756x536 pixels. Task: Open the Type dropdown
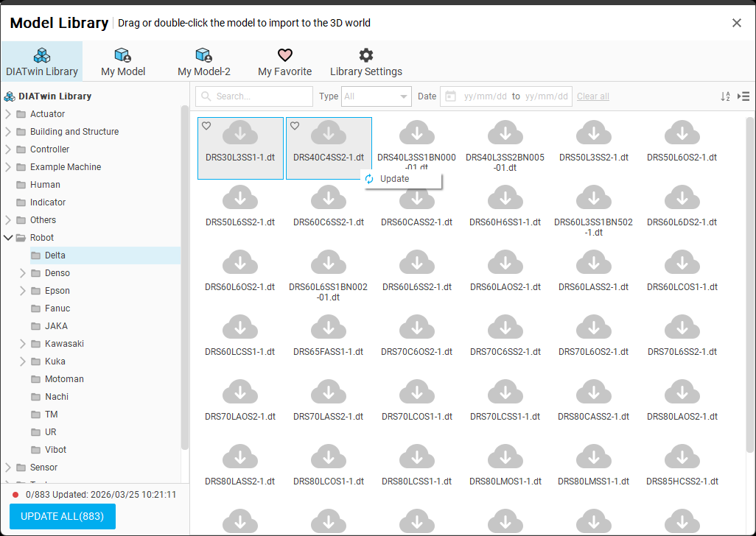click(x=376, y=96)
